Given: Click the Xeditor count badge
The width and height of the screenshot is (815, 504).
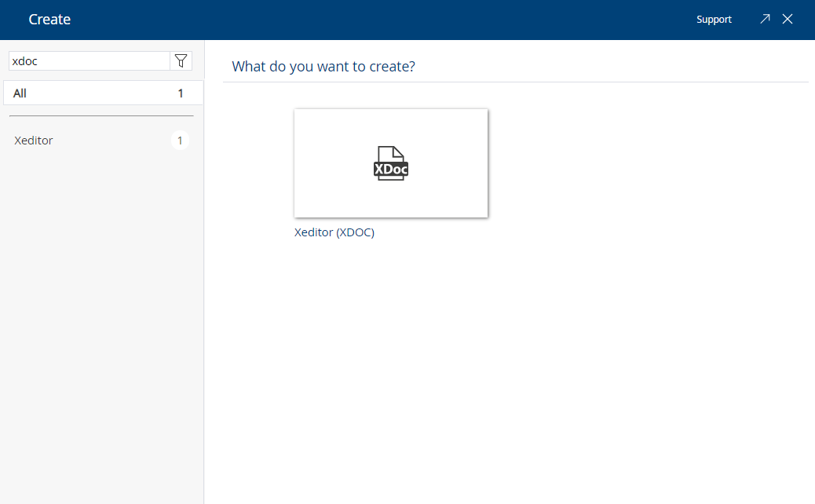Looking at the screenshot, I should [x=180, y=141].
